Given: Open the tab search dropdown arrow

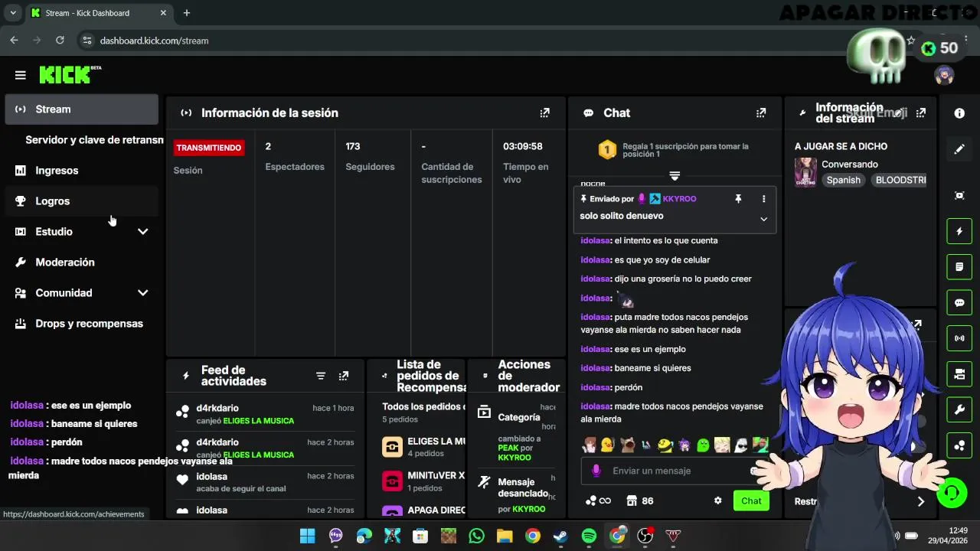Looking at the screenshot, I should pyautogui.click(x=13, y=13).
